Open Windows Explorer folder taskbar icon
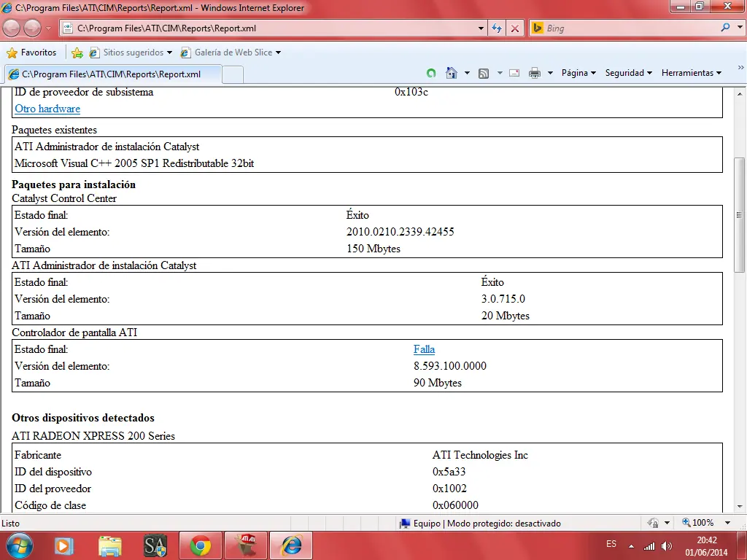747x560 pixels. click(110, 545)
